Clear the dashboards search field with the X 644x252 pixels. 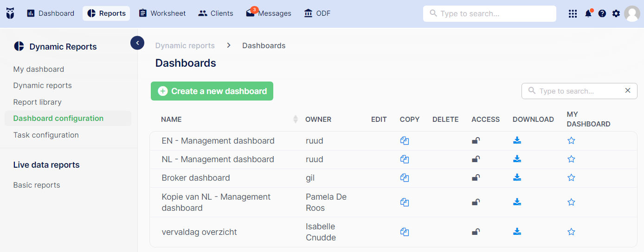[x=628, y=91]
